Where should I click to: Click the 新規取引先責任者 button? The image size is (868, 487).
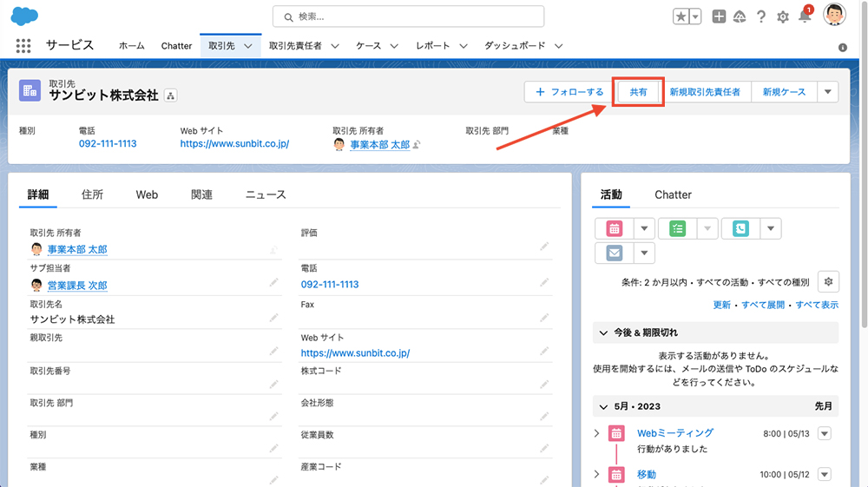(705, 92)
